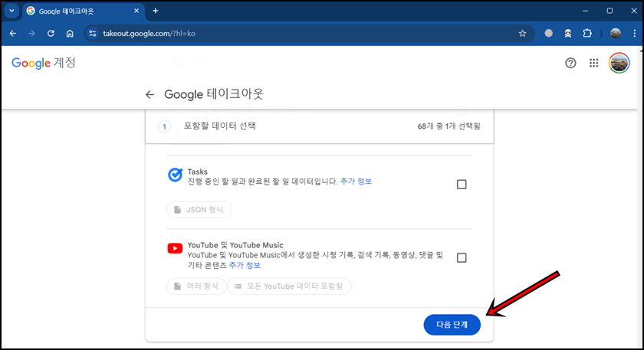Click the 68개 중 1개 선택됨 text
Screen dimensions: 644x350
449,126
